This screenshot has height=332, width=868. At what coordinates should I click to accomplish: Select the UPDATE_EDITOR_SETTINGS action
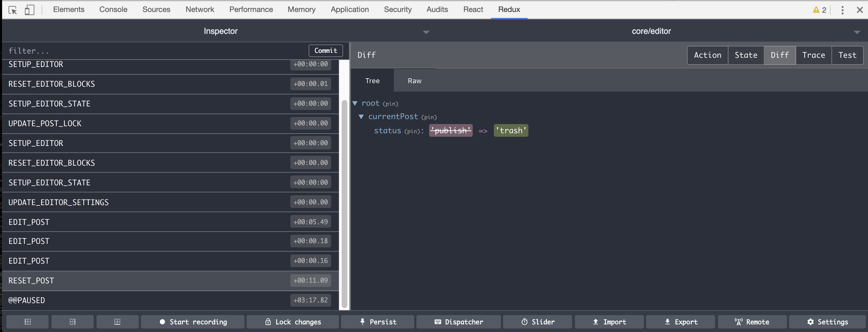(170, 203)
